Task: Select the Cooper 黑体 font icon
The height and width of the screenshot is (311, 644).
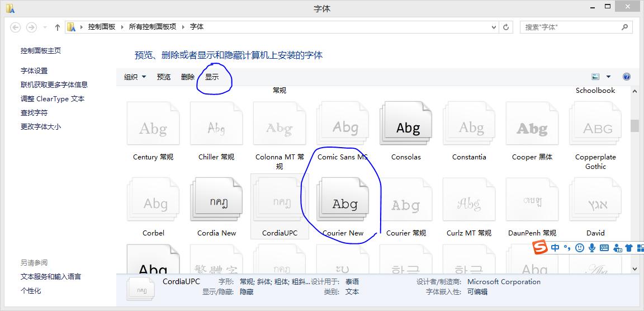Action: click(x=532, y=124)
